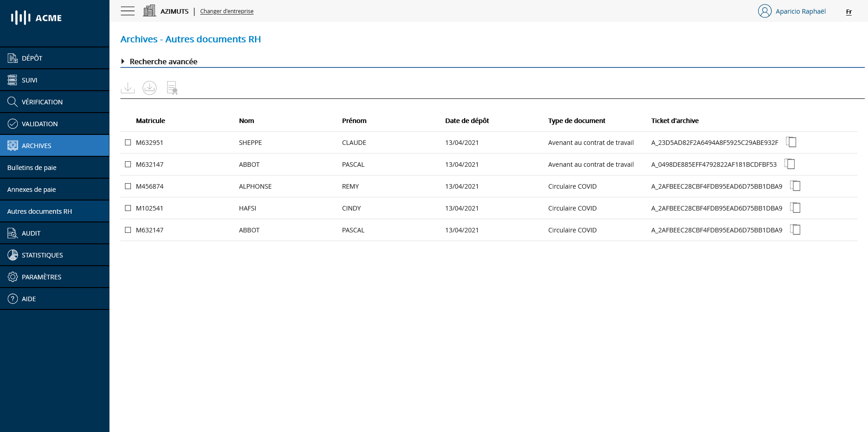
Task: Click the hamburger menu icon
Action: (x=128, y=11)
